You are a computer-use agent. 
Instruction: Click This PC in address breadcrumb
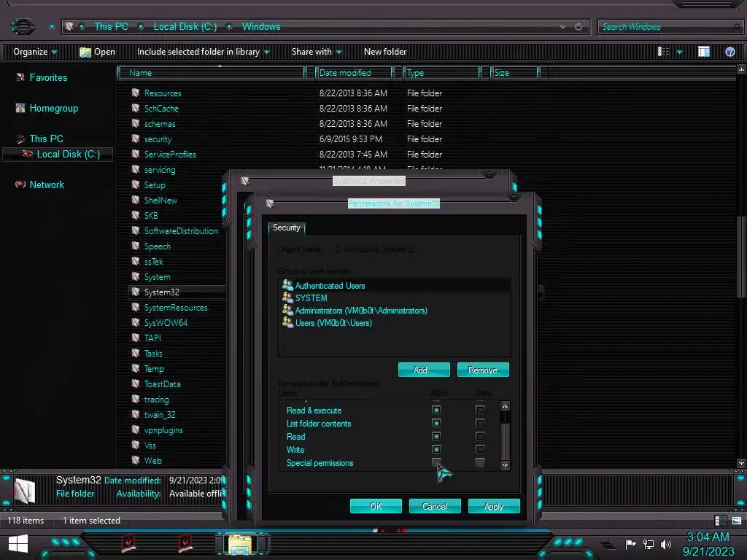click(111, 27)
